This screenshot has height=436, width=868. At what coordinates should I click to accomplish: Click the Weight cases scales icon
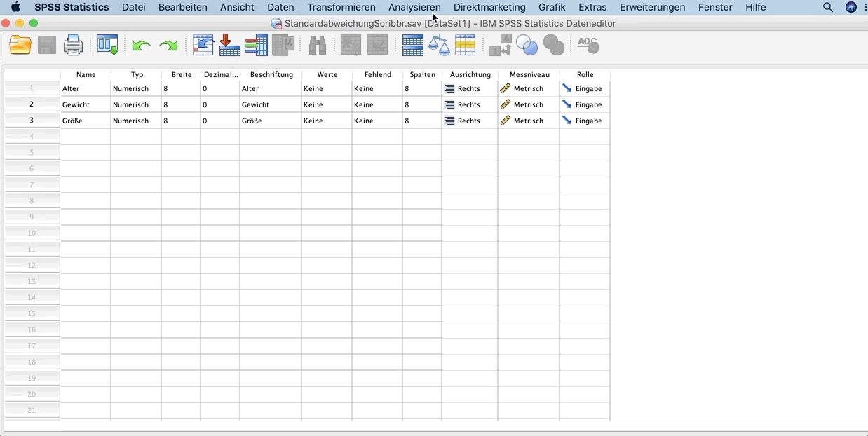(x=439, y=46)
